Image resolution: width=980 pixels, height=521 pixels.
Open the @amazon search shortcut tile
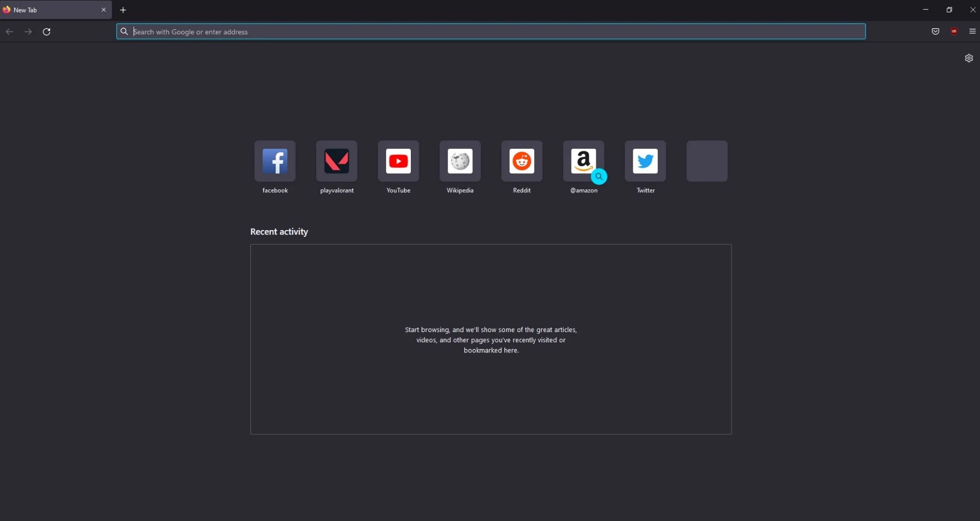pos(584,161)
